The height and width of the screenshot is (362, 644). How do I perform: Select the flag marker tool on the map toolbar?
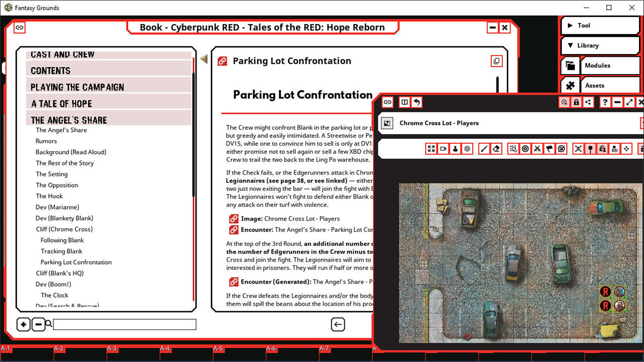549,148
